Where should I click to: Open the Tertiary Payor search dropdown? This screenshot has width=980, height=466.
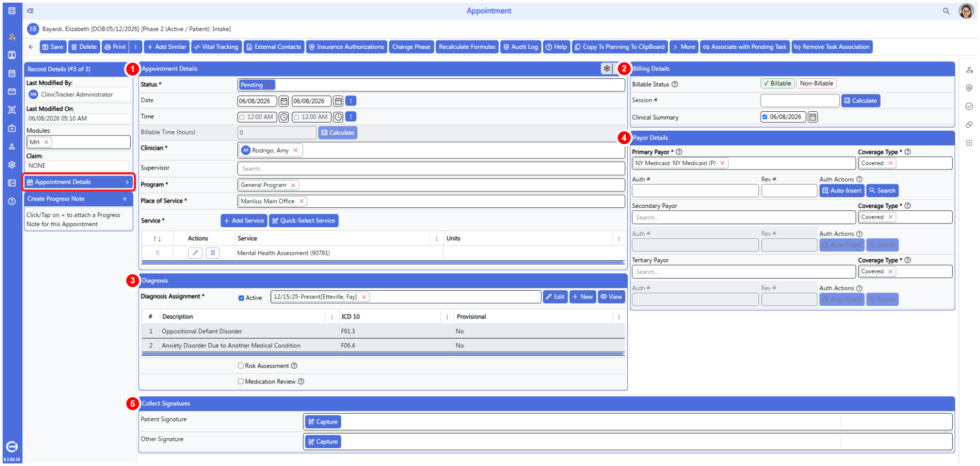pos(743,272)
